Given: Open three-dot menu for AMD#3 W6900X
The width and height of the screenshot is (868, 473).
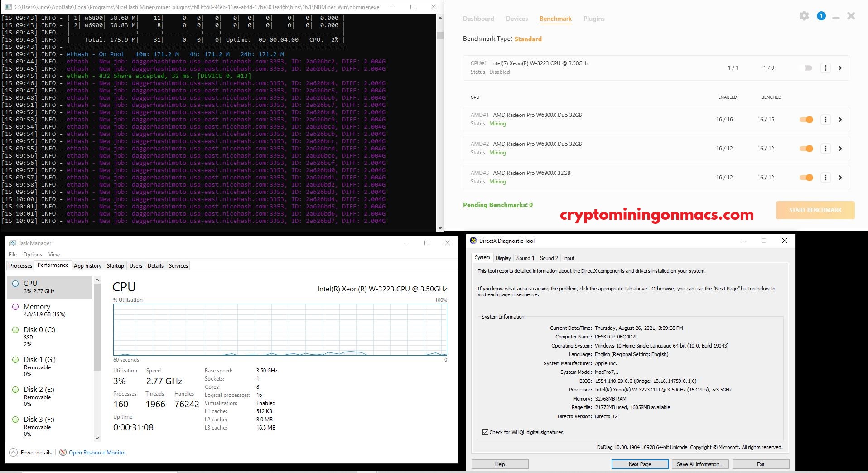Looking at the screenshot, I should point(825,178).
